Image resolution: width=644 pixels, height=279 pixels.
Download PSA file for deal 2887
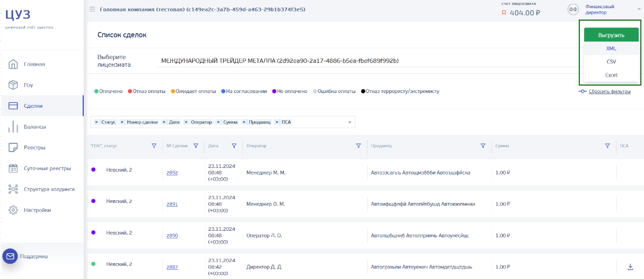(630, 267)
